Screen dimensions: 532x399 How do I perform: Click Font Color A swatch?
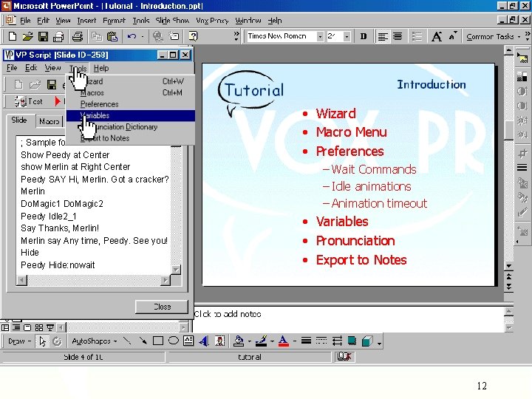(x=284, y=341)
